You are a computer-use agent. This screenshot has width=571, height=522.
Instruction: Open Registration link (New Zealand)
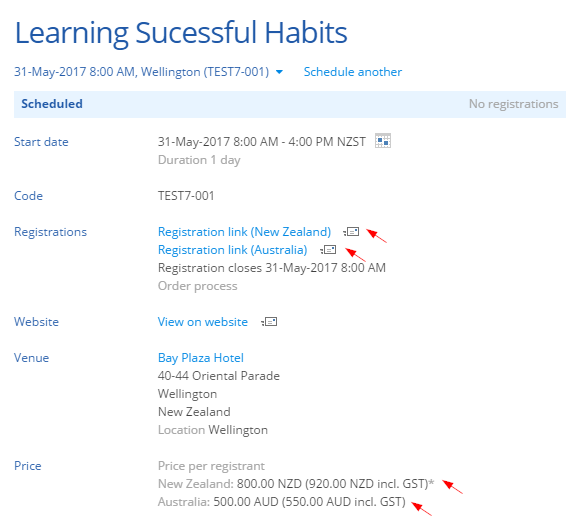click(x=244, y=232)
